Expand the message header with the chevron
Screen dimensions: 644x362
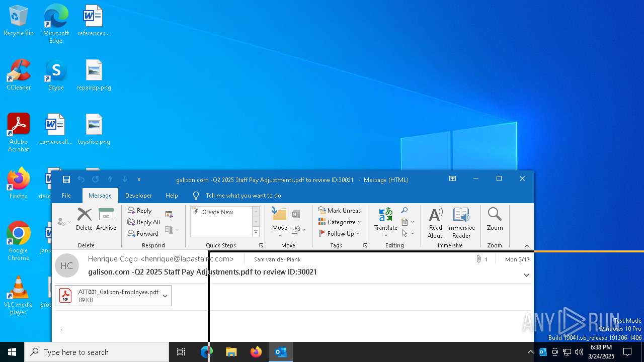[526, 275]
